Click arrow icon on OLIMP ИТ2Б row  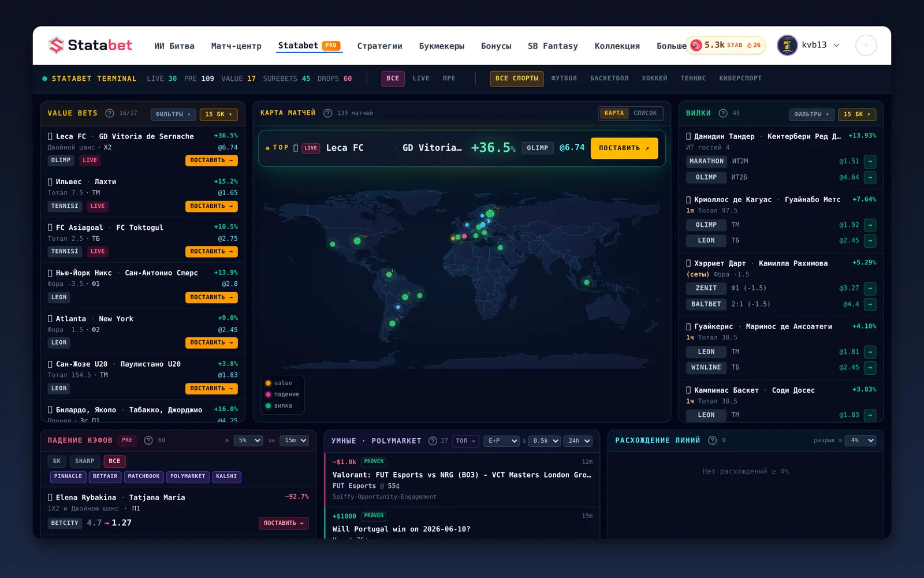(x=870, y=177)
